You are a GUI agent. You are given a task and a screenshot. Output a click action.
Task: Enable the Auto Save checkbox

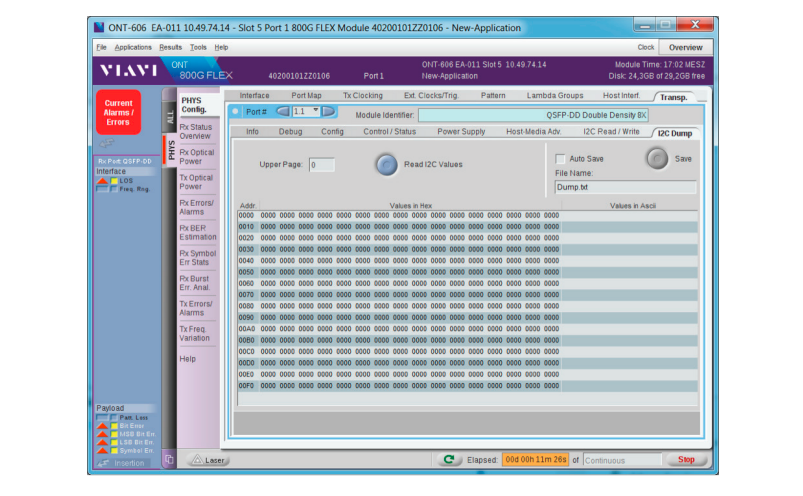560,159
